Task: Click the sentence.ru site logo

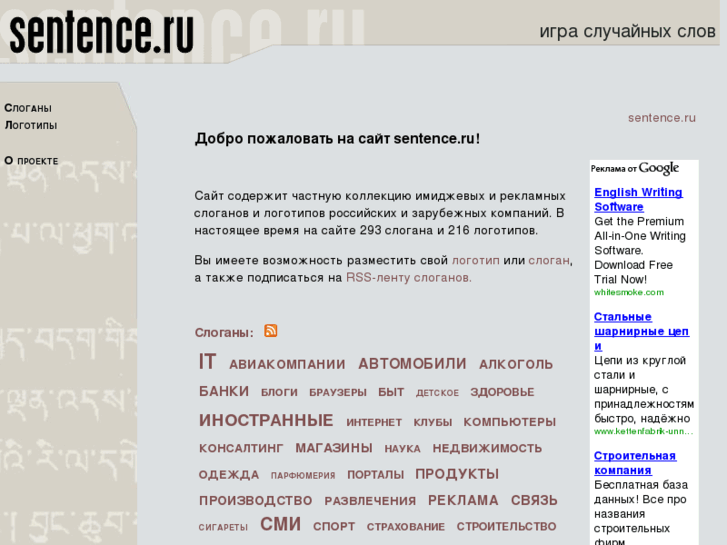Action: pos(102,33)
